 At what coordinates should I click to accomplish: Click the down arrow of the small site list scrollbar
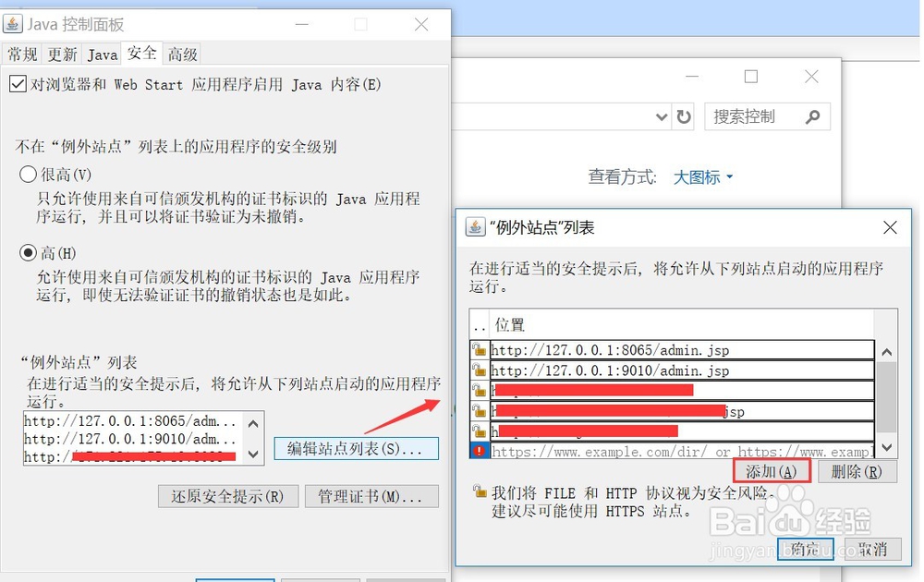[x=253, y=454]
